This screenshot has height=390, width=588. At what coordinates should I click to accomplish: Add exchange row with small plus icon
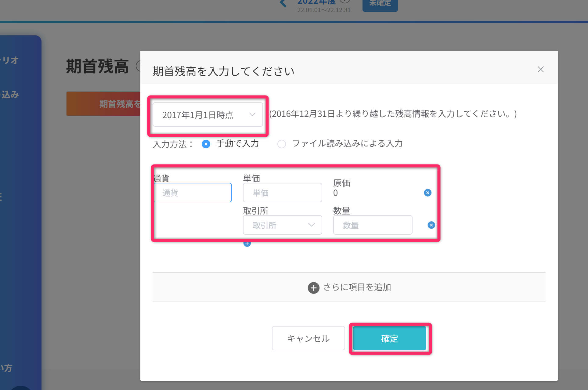coord(247,244)
